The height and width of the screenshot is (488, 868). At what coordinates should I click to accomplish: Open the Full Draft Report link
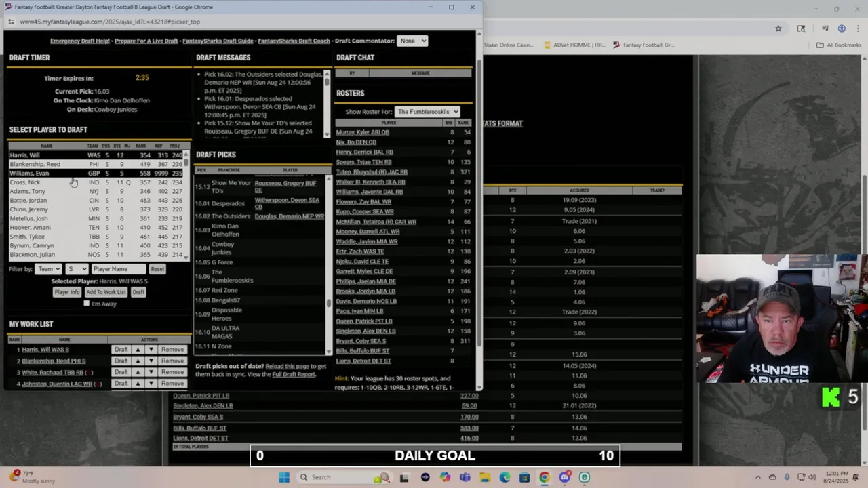(294, 374)
